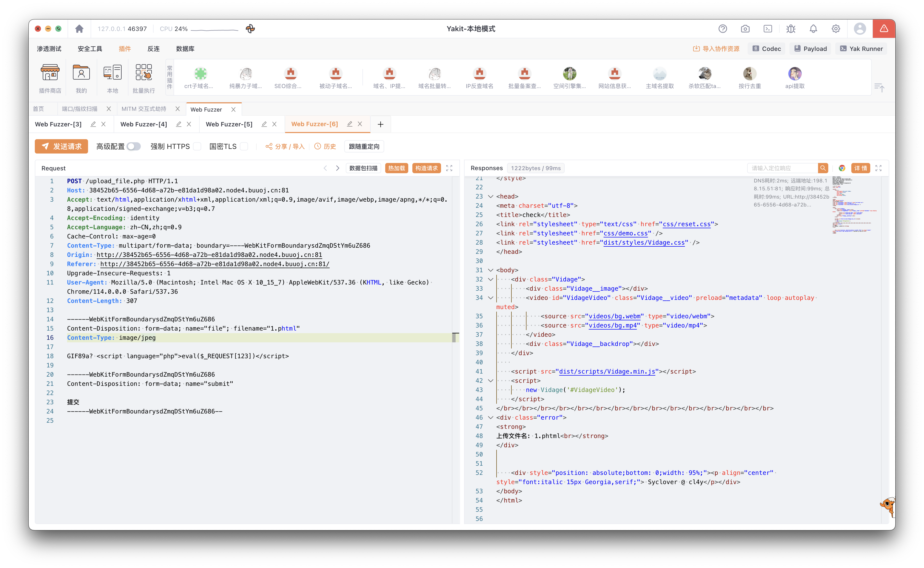Open the notification bell icon
The image size is (924, 568).
click(813, 29)
